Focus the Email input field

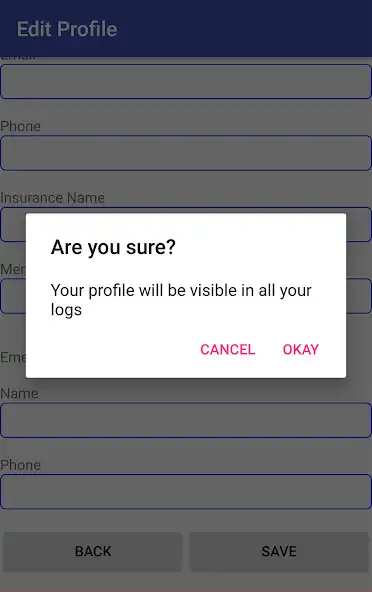tap(186, 82)
